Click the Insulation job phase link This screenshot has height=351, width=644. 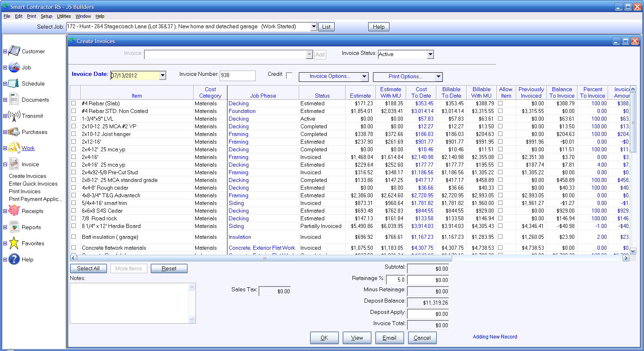[240, 237]
